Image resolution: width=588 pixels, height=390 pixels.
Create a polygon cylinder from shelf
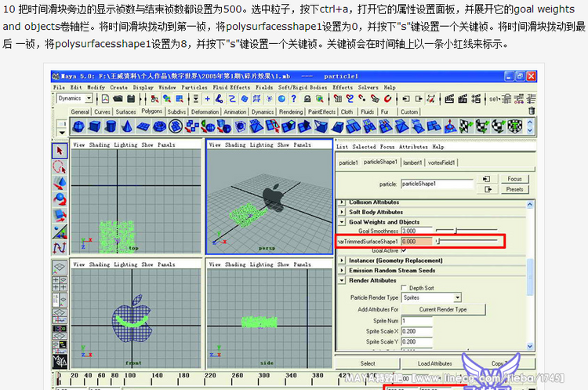(111, 127)
